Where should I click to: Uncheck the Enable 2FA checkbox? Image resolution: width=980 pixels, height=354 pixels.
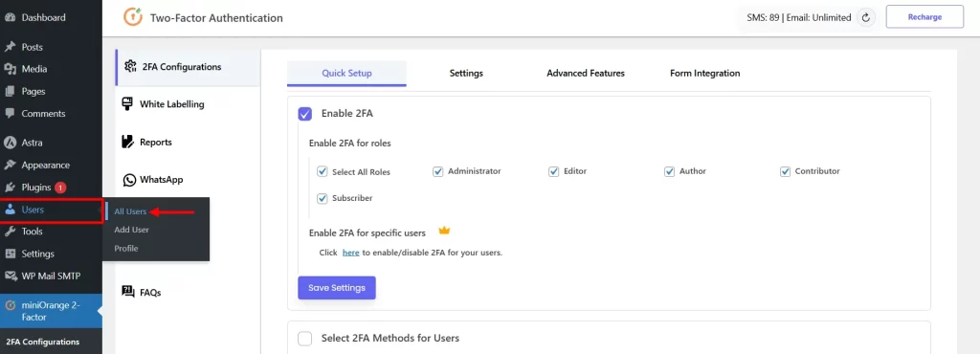(305, 114)
